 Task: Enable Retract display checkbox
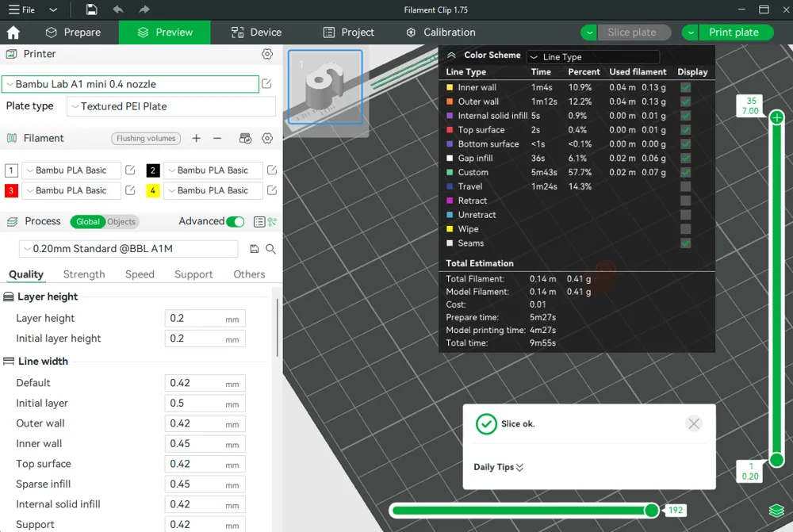[685, 201]
